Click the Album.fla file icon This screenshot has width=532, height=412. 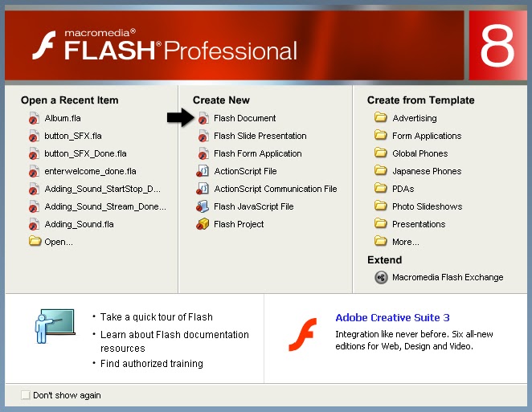(34, 118)
